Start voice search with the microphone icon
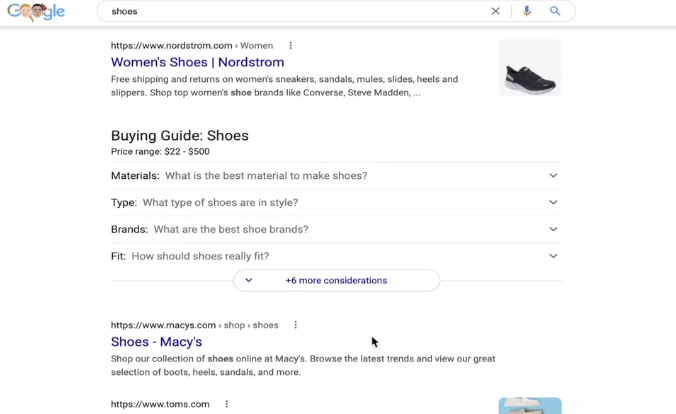Image resolution: width=676 pixels, height=414 pixels. [x=526, y=11]
